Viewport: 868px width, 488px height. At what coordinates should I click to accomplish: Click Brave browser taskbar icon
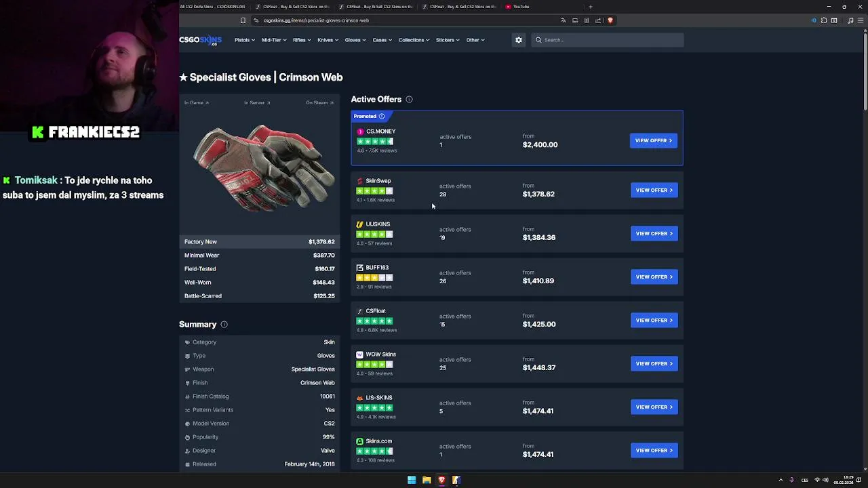click(x=441, y=480)
